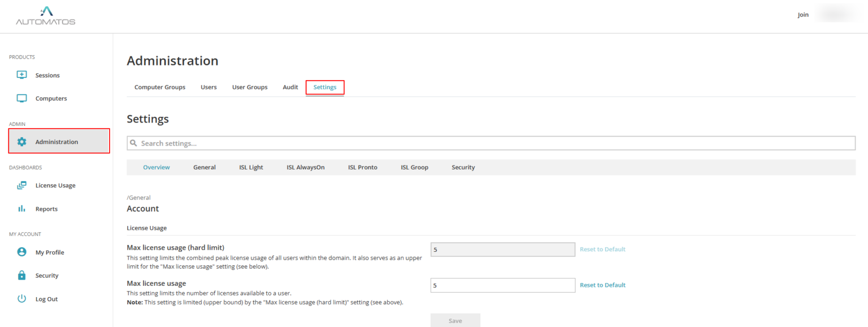Click the magnifier icon in search settings
868x327 pixels.
coord(134,143)
